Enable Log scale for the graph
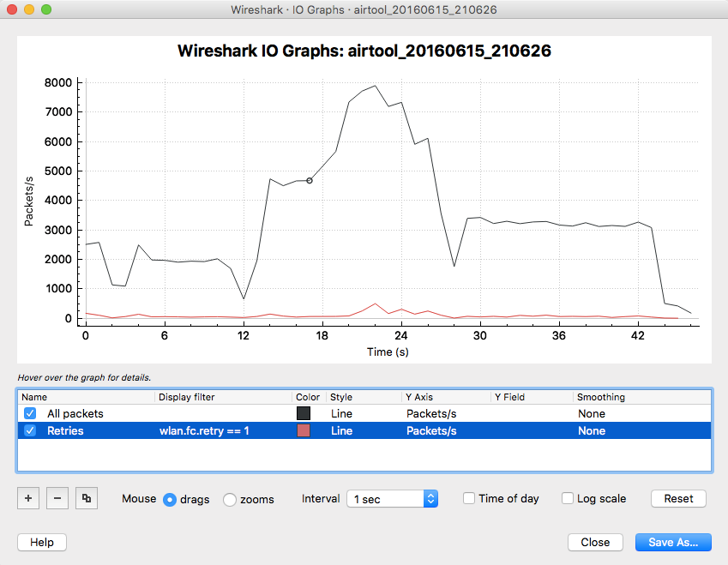Screen dimensions: 728x565 pos(567,498)
